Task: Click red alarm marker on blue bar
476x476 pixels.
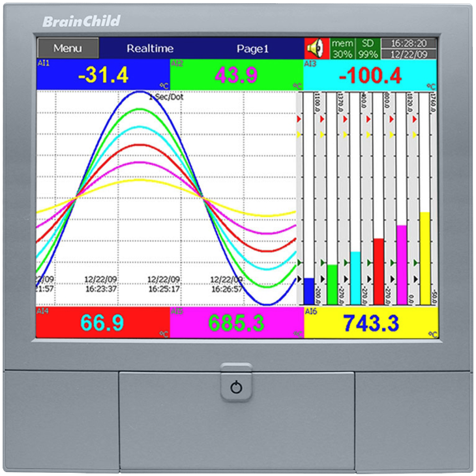Action: [300, 120]
